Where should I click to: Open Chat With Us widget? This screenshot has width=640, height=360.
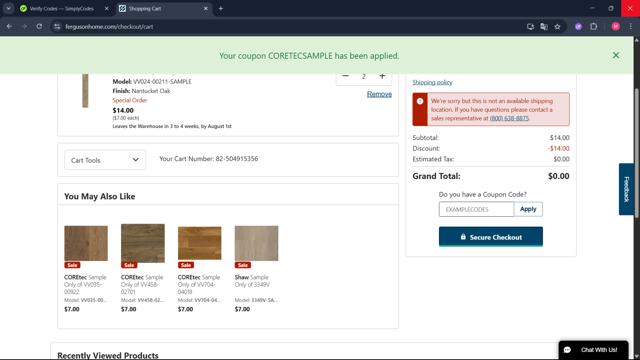[593, 350]
